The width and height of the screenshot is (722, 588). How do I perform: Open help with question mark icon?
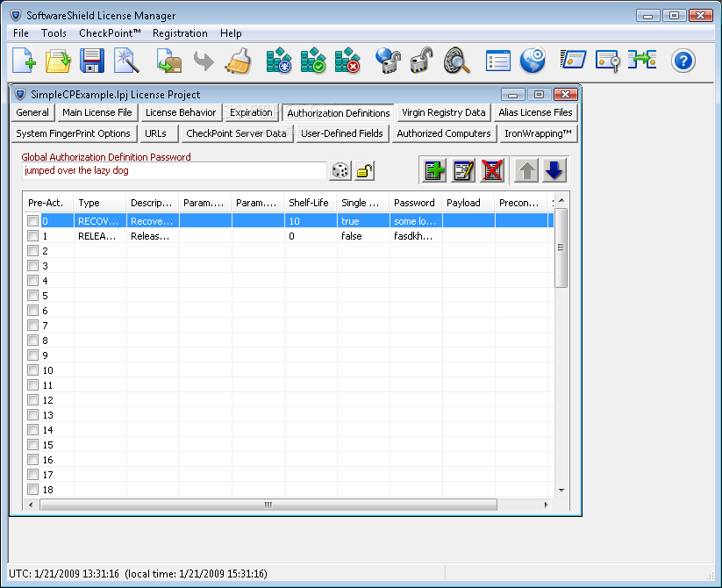point(683,61)
